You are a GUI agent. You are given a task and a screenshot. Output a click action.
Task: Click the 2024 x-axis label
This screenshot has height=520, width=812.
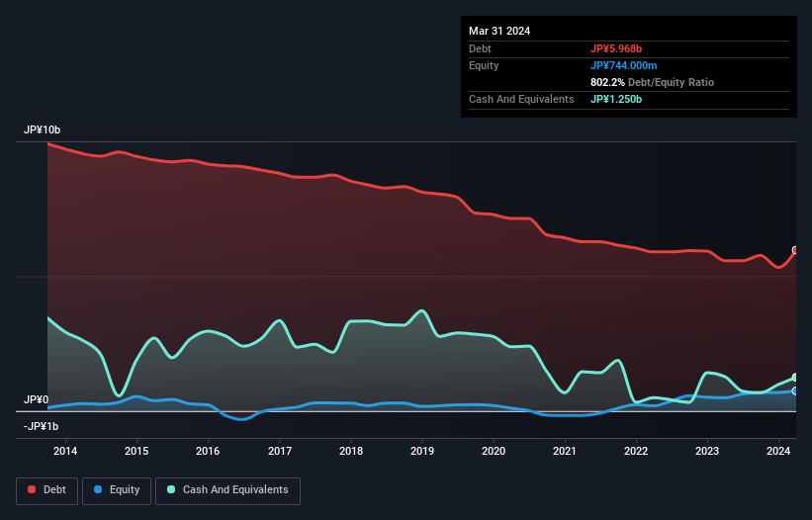778,451
